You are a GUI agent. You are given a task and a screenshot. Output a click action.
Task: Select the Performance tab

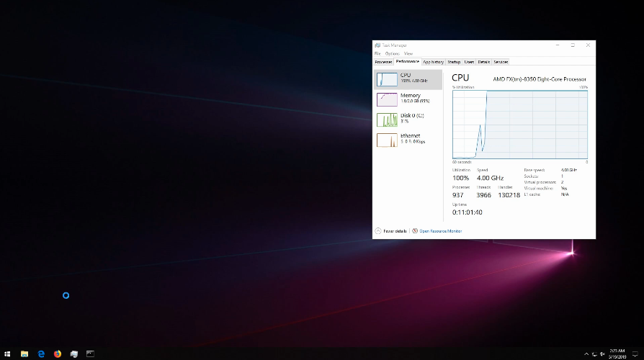pyautogui.click(x=408, y=62)
